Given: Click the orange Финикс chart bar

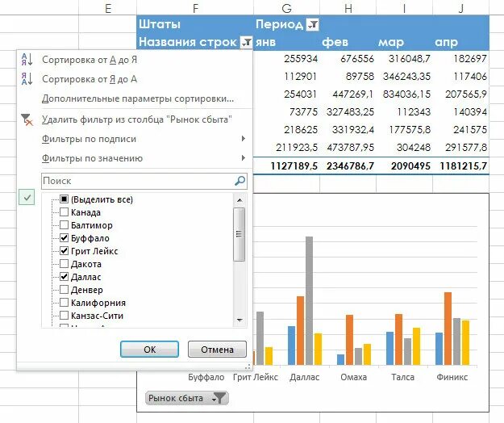Looking at the screenshot, I should (448, 329).
